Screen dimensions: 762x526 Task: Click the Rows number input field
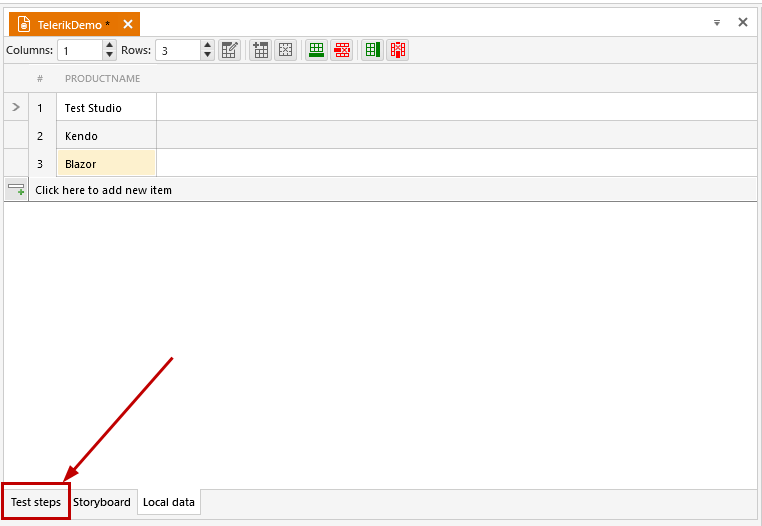click(178, 51)
